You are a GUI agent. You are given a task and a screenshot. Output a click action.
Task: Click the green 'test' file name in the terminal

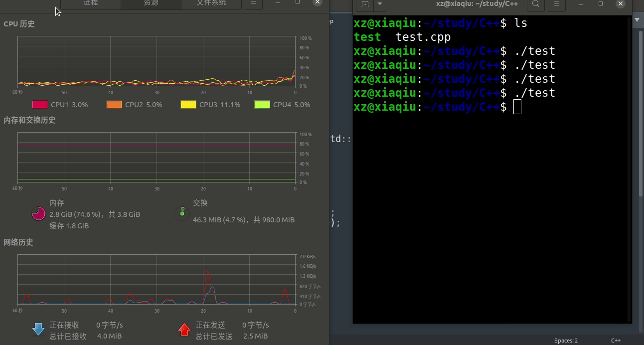point(367,37)
